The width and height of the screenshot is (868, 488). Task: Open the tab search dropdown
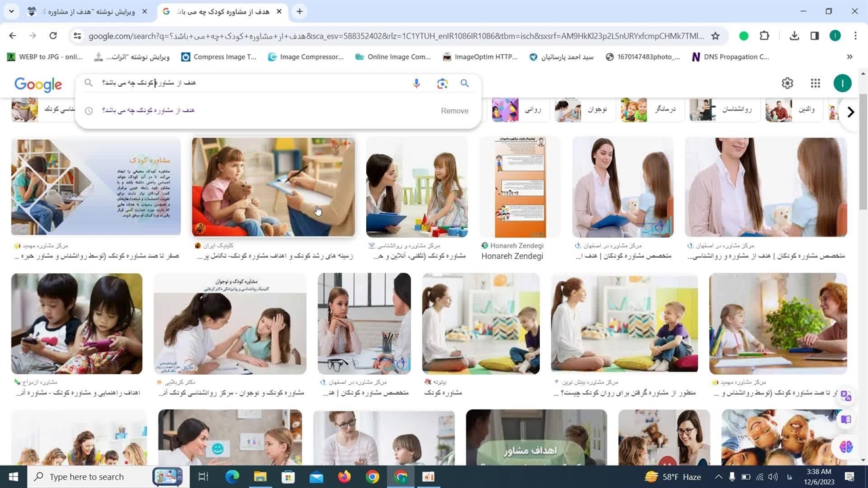12,12
